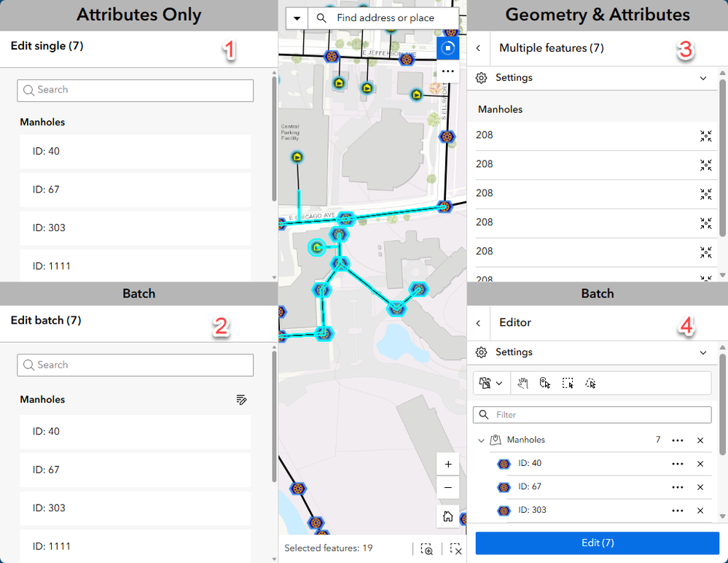This screenshot has height=563, width=728.
Task: Go back from the Editor panel
Action: (x=478, y=323)
